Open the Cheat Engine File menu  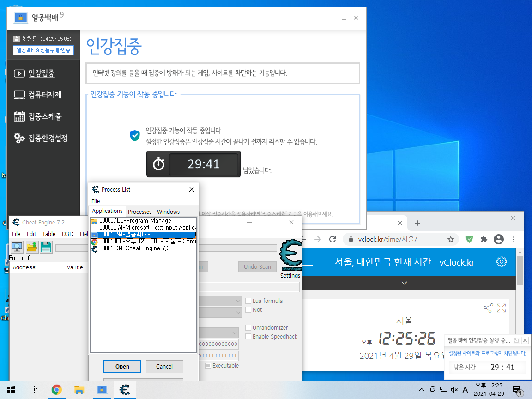click(16, 234)
